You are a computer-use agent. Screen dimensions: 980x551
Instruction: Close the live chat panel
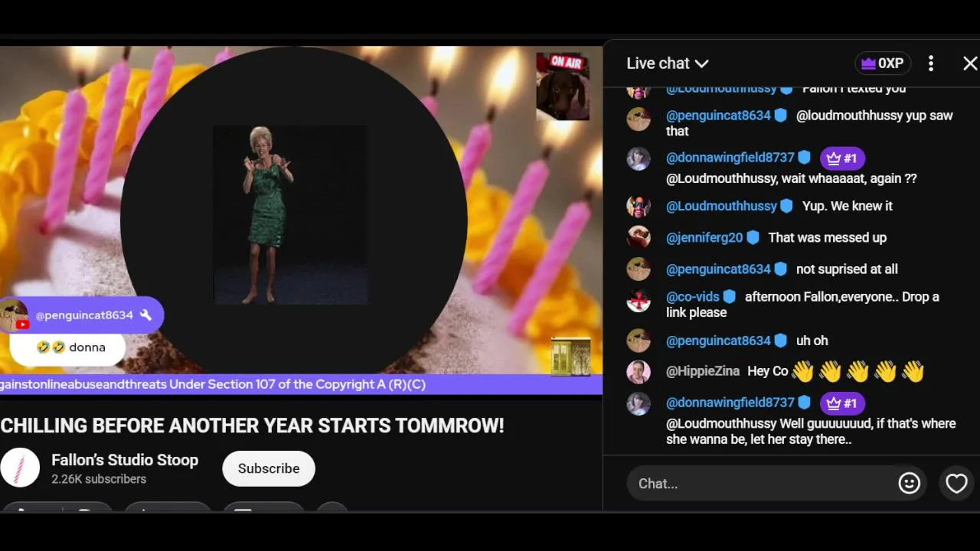pyautogui.click(x=969, y=64)
